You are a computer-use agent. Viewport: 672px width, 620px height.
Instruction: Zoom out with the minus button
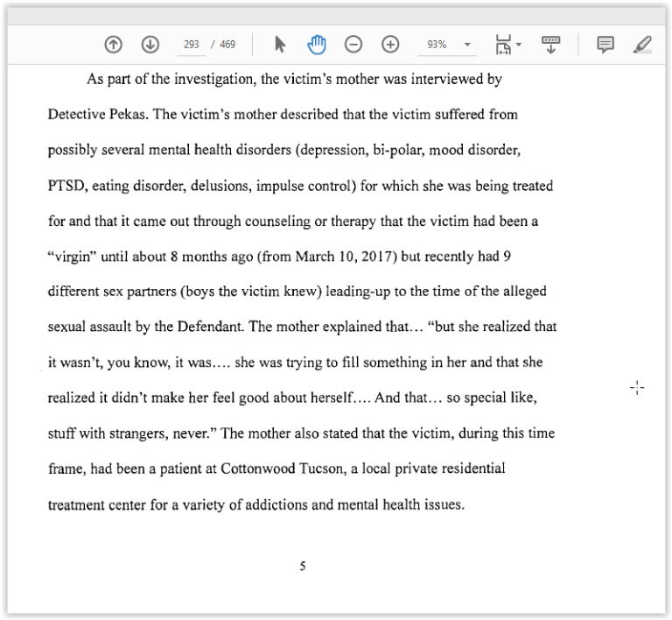click(353, 44)
